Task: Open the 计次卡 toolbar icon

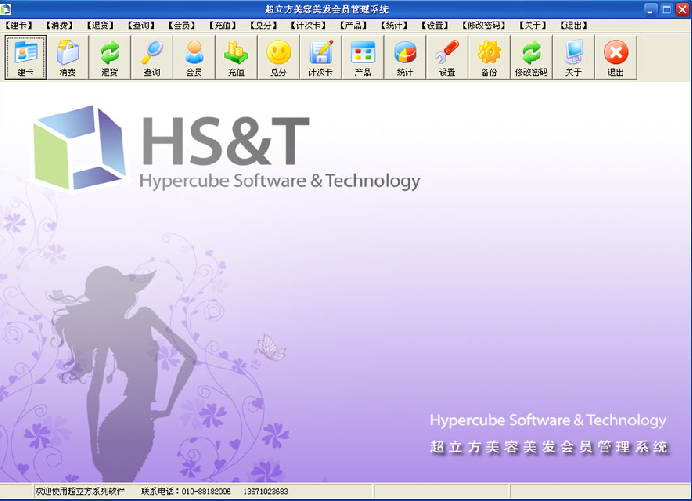Action: [321, 58]
